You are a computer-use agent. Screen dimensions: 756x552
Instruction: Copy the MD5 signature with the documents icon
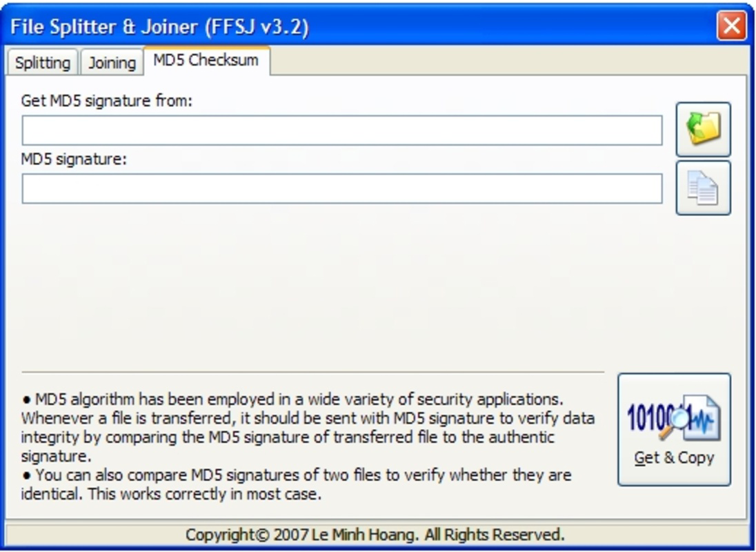point(703,188)
